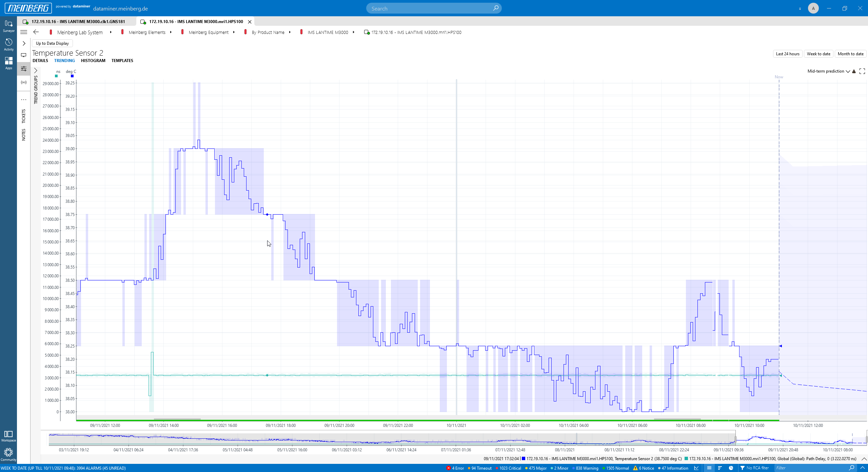Open the Mid-term prediction dropdown
The image size is (868, 472).
coord(829,71)
